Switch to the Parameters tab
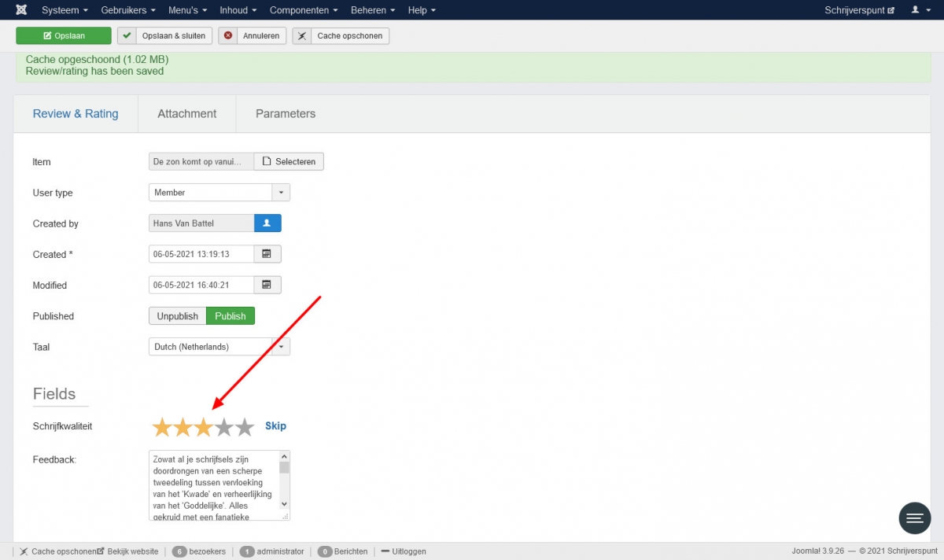This screenshot has width=944, height=560. [x=286, y=114]
